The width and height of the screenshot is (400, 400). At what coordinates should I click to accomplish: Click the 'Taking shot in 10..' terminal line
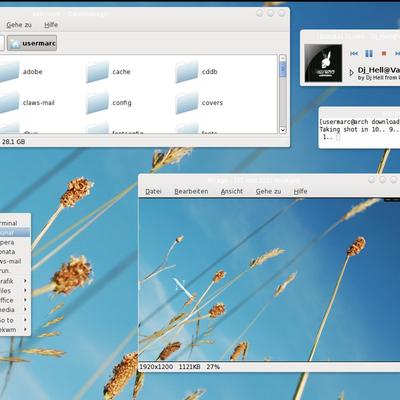tap(359, 129)
